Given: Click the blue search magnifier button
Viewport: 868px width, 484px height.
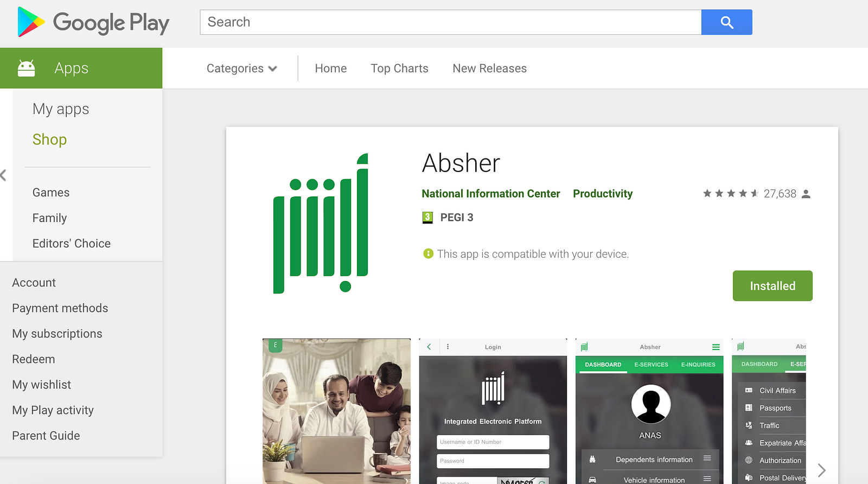Looking at the screenshot, I should click(726, 22).
